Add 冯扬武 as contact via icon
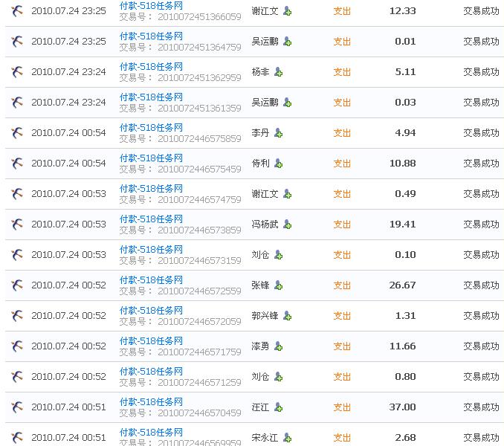 point(287,224)
